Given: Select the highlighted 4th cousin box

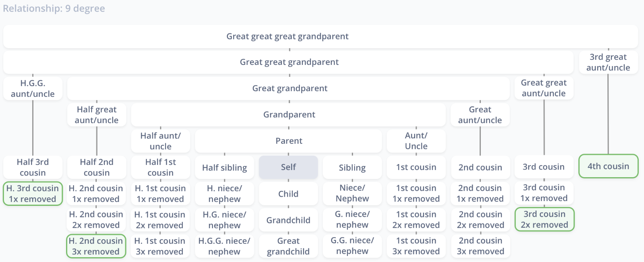Looking at the screenshot, I should pyautogui.click(x=608, y=166).
